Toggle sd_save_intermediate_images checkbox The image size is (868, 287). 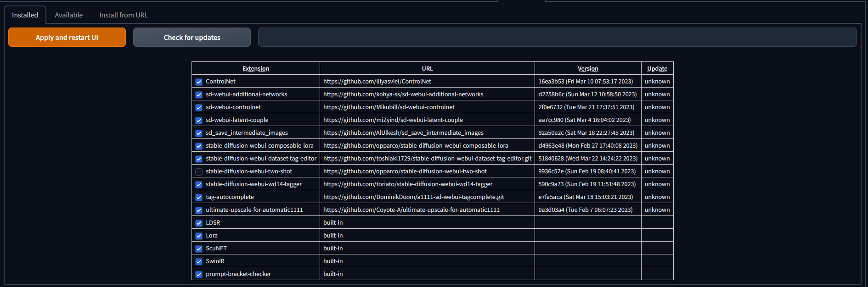(x=199, y=133)
